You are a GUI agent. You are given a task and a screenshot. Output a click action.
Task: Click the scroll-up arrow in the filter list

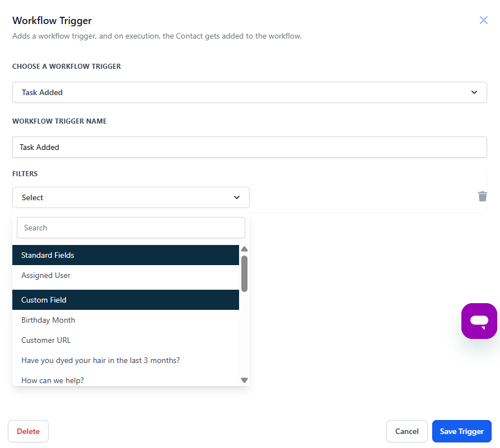coord(244,249)
